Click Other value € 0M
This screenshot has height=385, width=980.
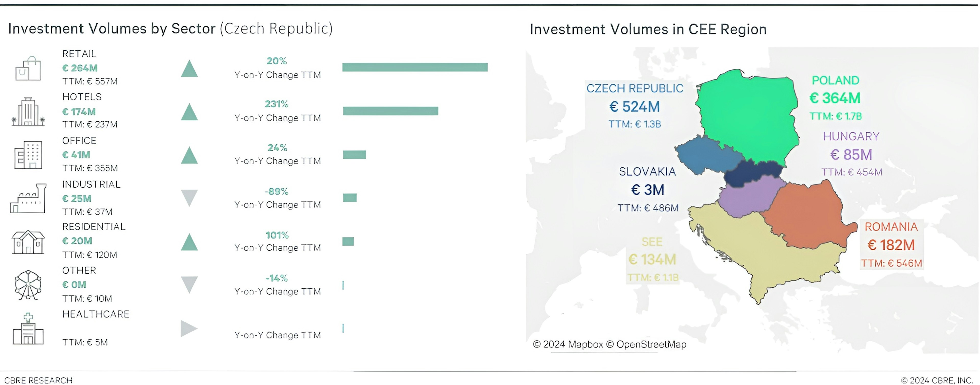tap(74, 284)
